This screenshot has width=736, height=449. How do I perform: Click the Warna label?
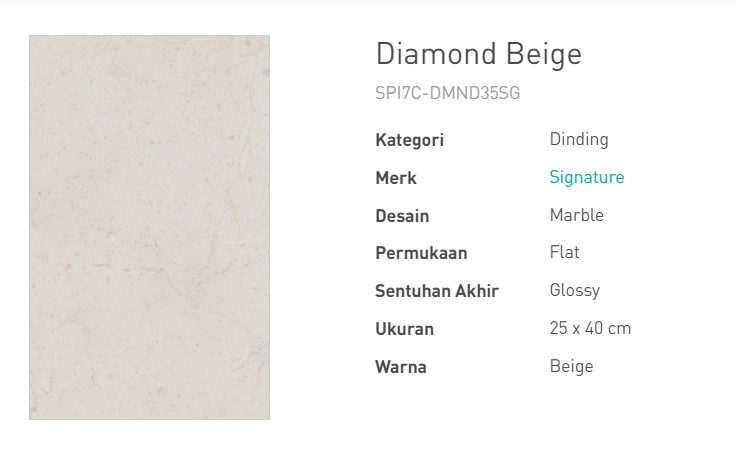400,367
